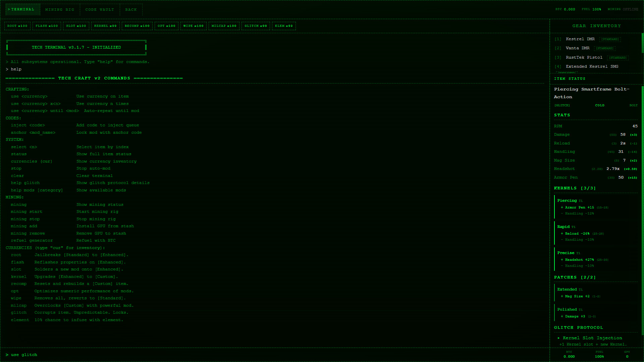Apply the WIPE x100 currency chip
The width and height of the screenshot is (644, 362).
(x=194, y=26)
